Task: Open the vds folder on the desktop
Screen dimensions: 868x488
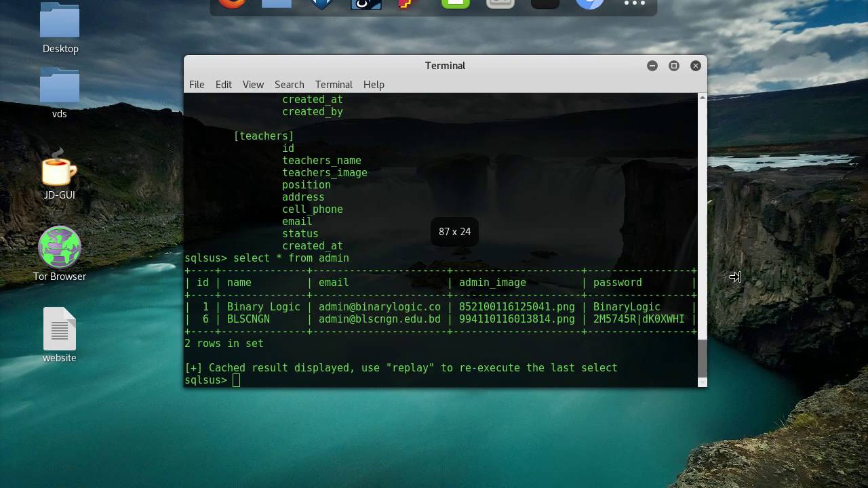Action: (x=59, y=91)
